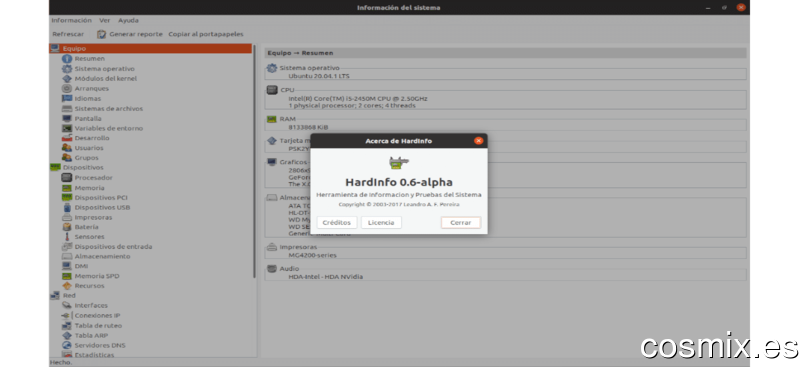Click the Créditos button

(337, 223)
